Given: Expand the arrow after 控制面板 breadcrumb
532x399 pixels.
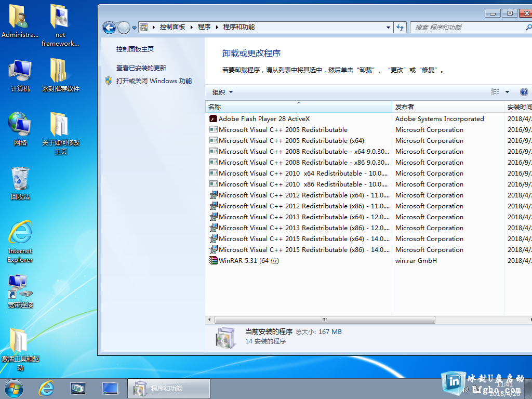Looking at the screenshot, I should pos(191,27).
